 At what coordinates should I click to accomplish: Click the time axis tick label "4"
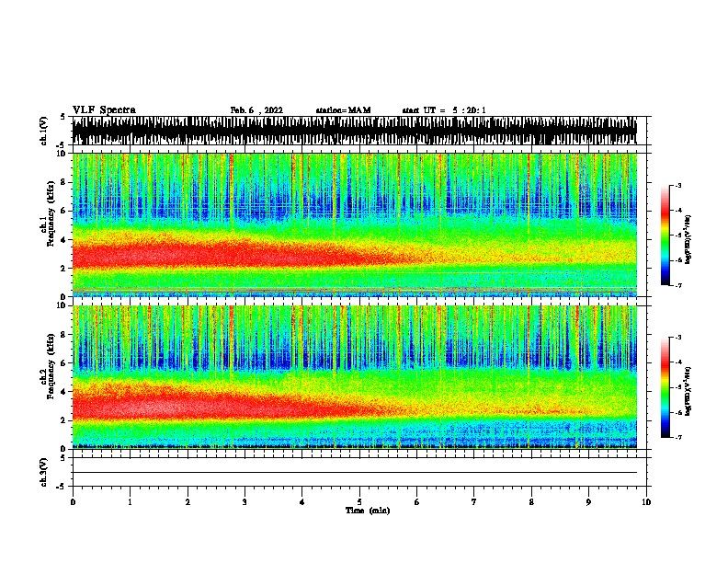(302, 501)
